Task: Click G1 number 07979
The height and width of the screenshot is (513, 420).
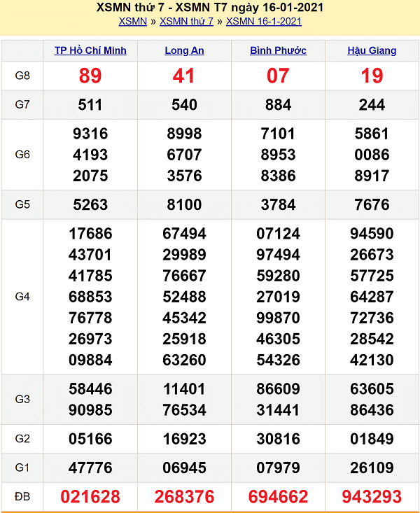Action: (279, 468)
